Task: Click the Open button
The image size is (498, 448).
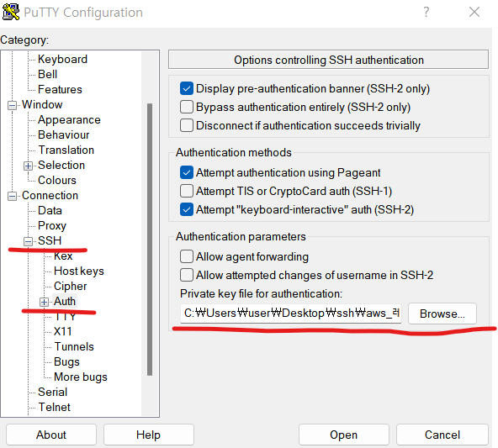Action: [x=344, y=435]
